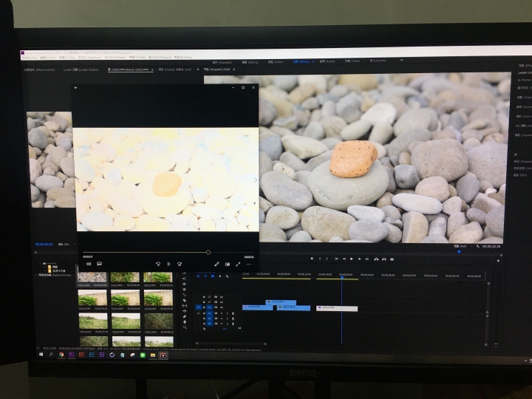Select the Razor tool
The height and width of the screenshot is (399, 532).
click(184, 300)
